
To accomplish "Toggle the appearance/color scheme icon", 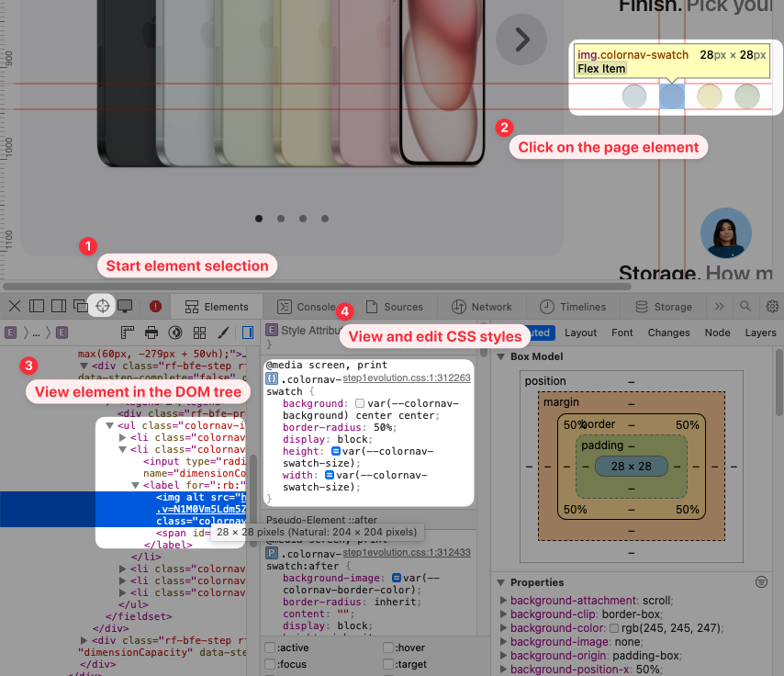I will (x=175, y=332).
